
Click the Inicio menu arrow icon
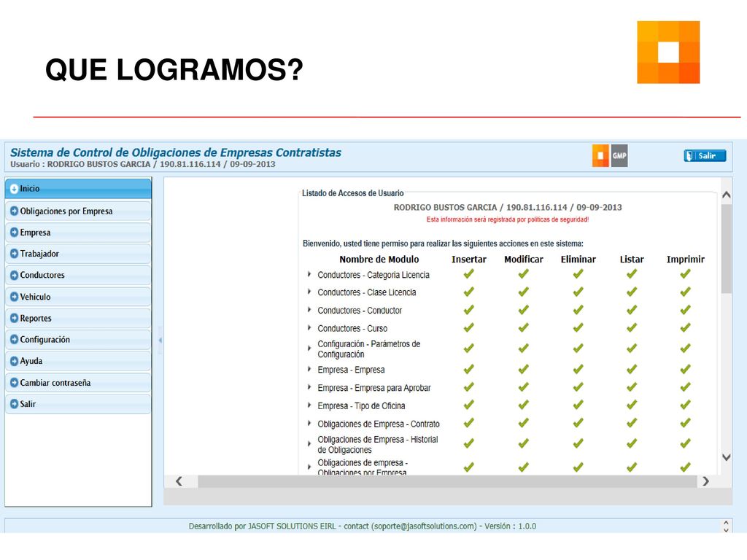tap(14, 189)
